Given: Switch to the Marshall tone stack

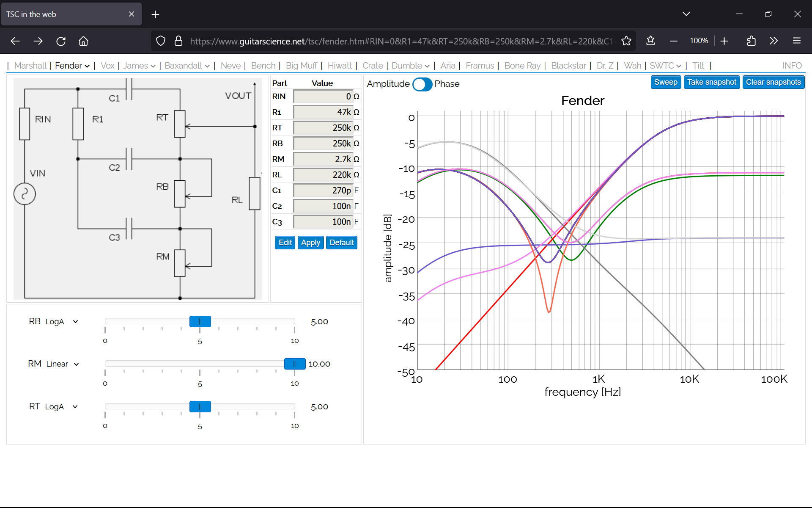Looking at the screenshot, I should tap(30, 66).
